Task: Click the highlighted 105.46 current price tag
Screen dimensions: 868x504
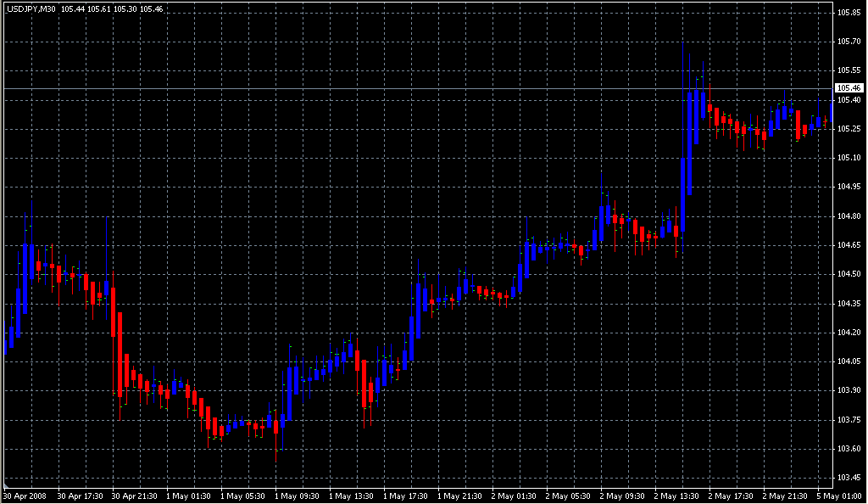Action: (849, 88)
